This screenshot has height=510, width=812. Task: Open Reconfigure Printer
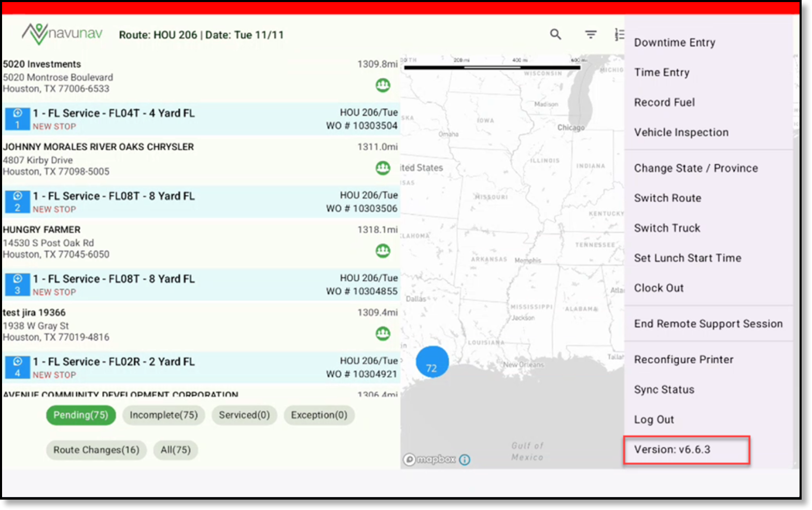coord(683,360)
